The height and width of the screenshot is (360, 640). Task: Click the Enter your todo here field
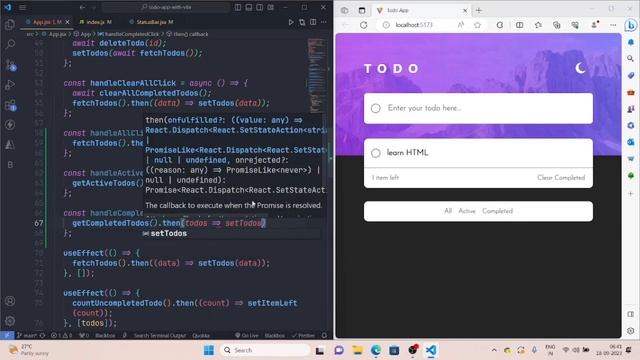click(478, 108)
